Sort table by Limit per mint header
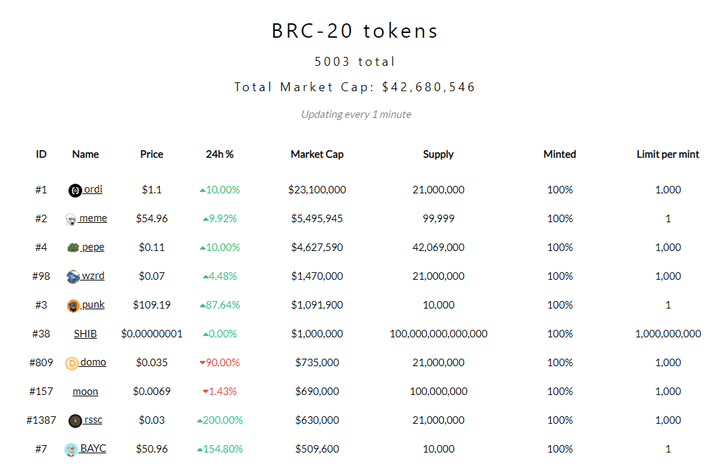Image resolution: width=720 pixels, height=467 pixels. click(668, 154)
